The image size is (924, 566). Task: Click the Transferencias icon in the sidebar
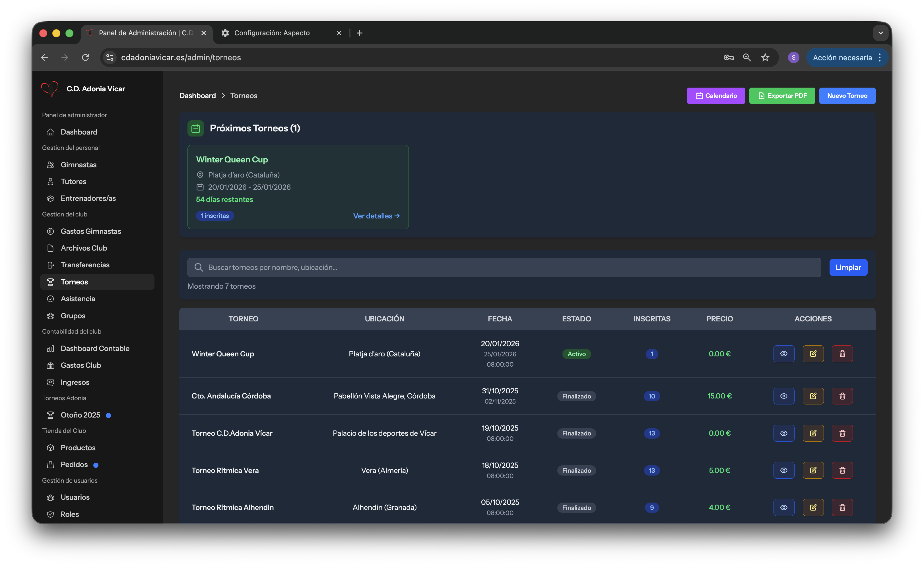click(51, 265)
